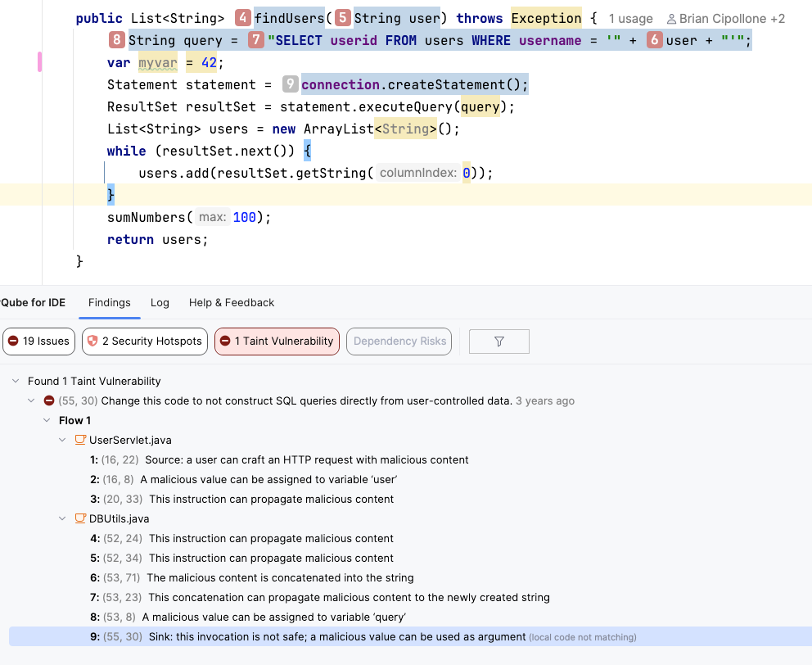
Task: Click the red issue icon beside the SQL finding
Action: [x=49, y=400]
